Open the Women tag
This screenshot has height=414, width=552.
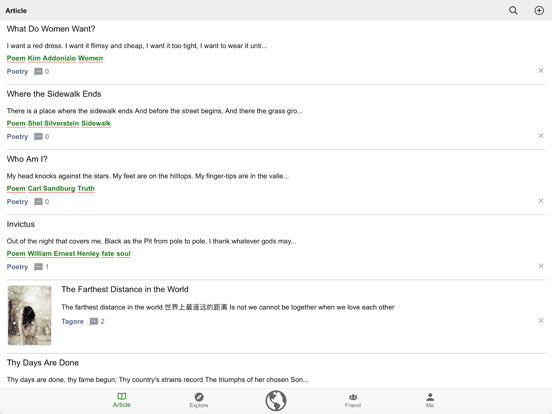coord(90,58)
